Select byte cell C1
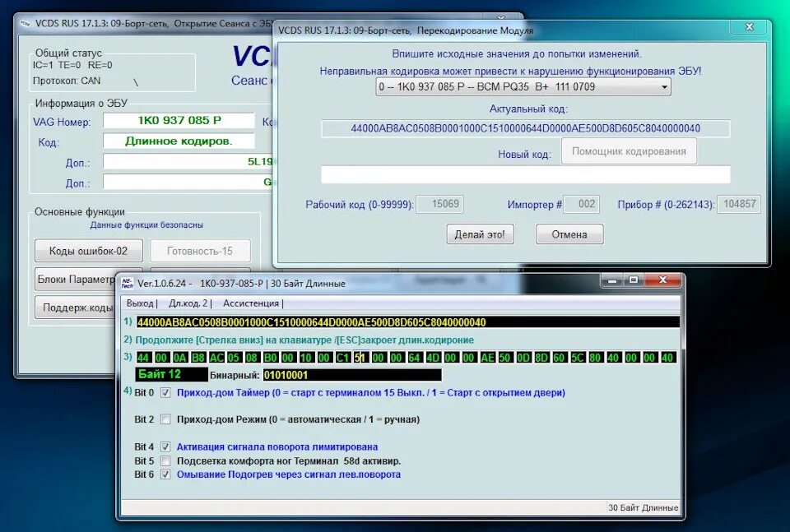The image size is (790, 532). tap(342, 358)
